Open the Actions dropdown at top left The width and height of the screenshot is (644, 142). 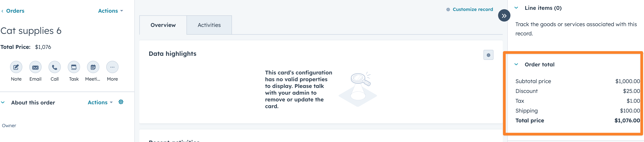(x=110, y=11)
